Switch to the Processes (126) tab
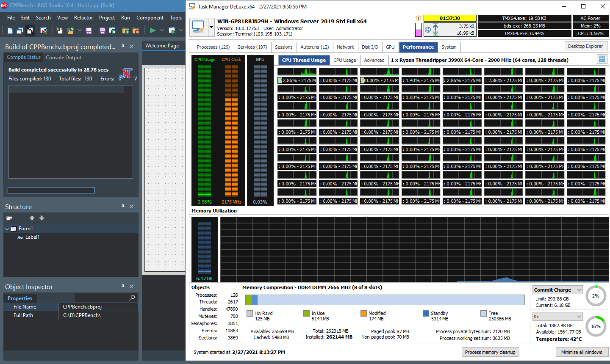The image size is (610, 364). point(213,47)
